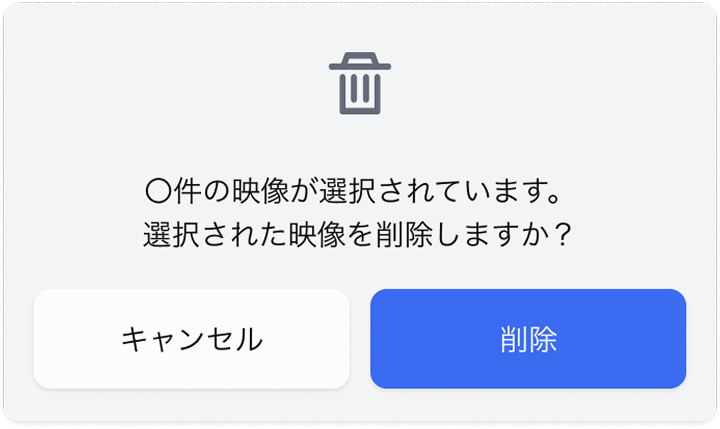
Task: Select the secondary white action button
Action: [191, 339]
